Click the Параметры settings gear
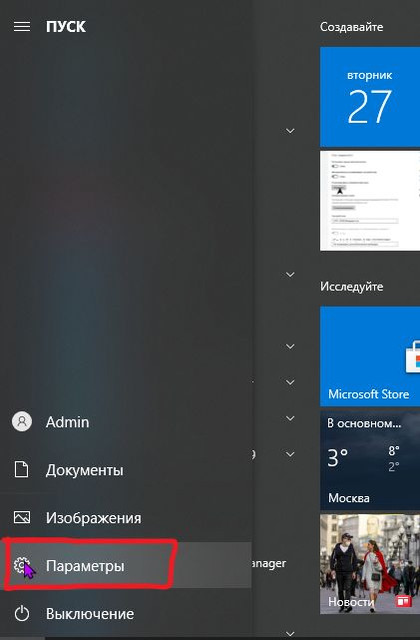Screen dimensions: 420x640 [x=21, y=565]
